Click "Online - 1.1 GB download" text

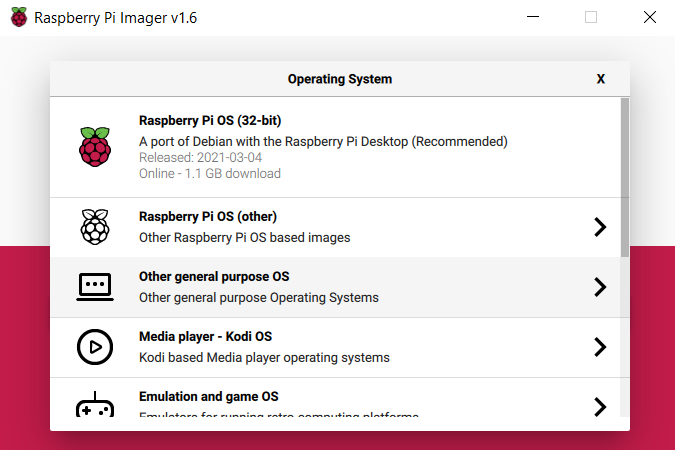click(x=210, y=174)
